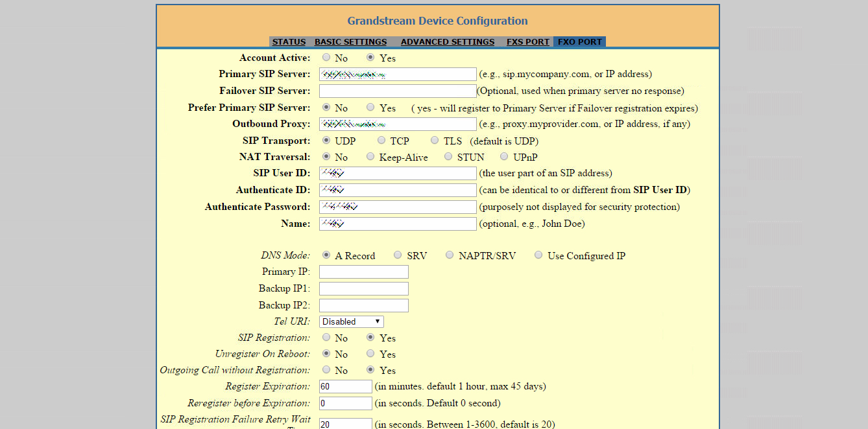
Task: Click the Authenticate ID field
Action: click(398, 191)
